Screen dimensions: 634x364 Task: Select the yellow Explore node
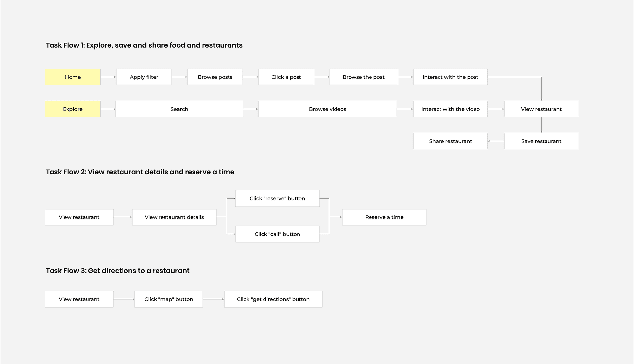(73, 109)
